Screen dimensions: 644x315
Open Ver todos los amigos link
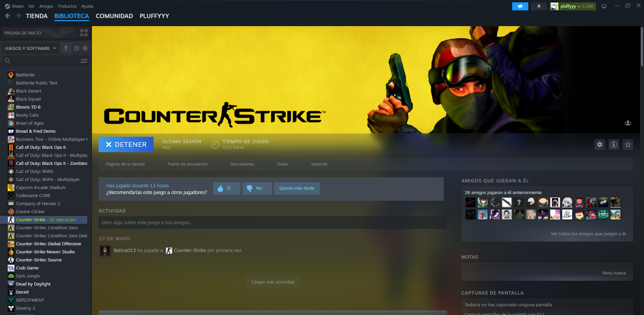[x=588, y=234]
